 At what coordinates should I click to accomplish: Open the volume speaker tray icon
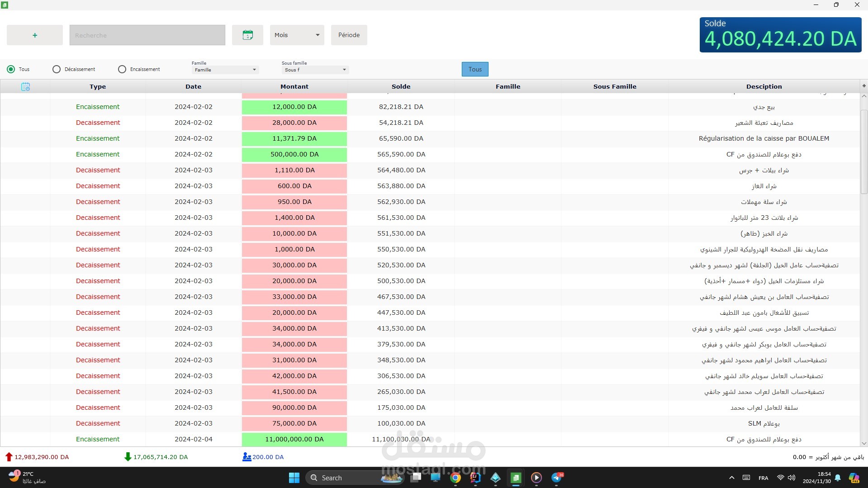click(792, 478)
